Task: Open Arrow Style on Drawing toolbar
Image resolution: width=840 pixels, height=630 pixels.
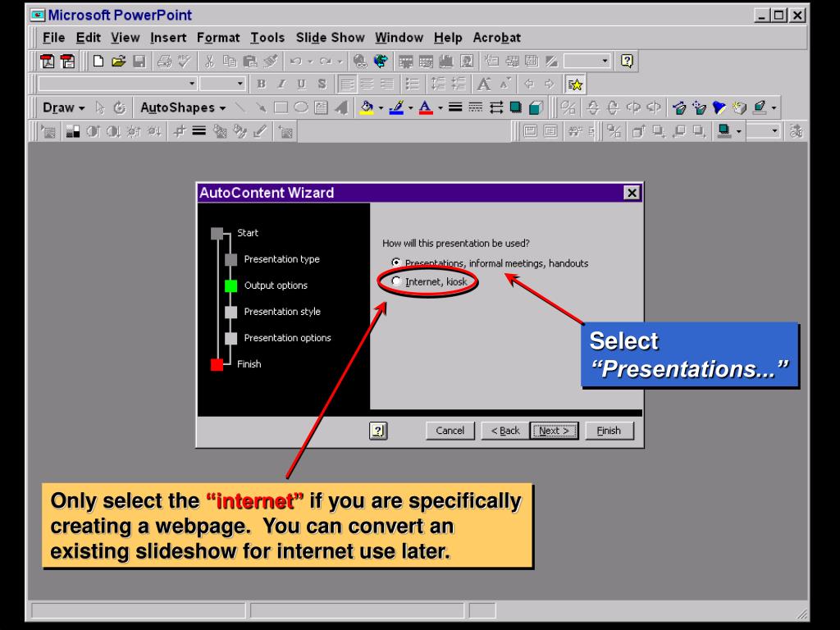Action: point(496,107)
